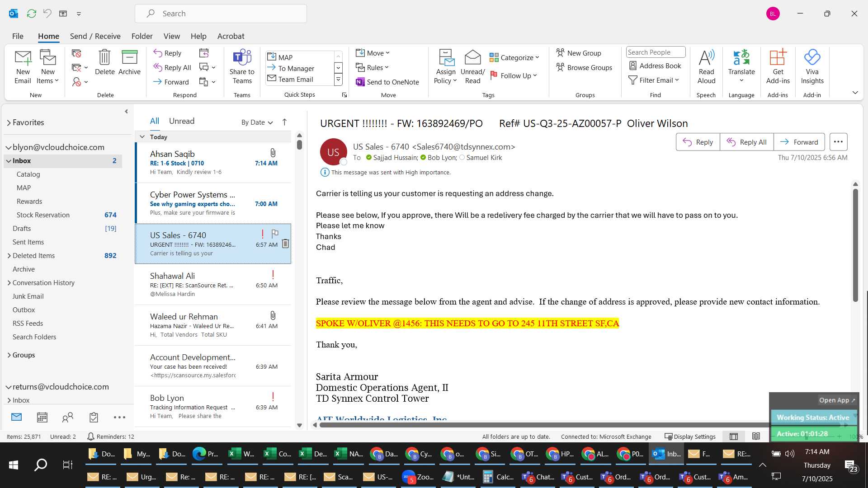Open Tasks view from navigation bar
This screenshot has width=868, height=488.
click(94, 418)
